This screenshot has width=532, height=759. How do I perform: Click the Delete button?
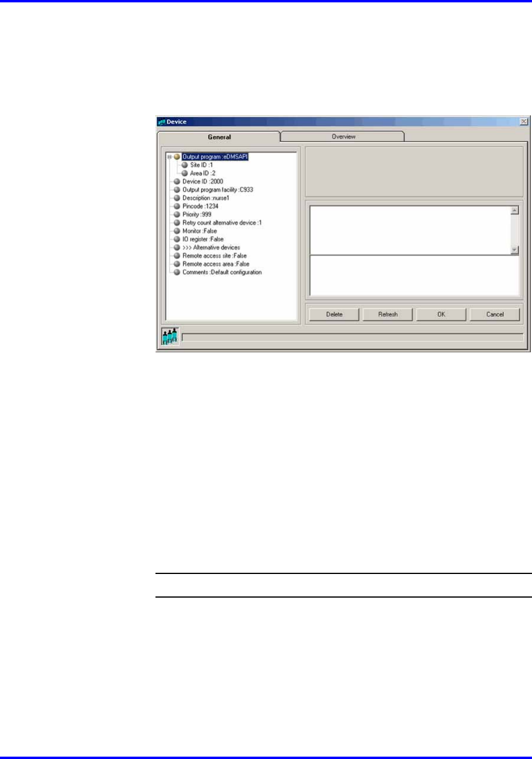tap(334, 314)
